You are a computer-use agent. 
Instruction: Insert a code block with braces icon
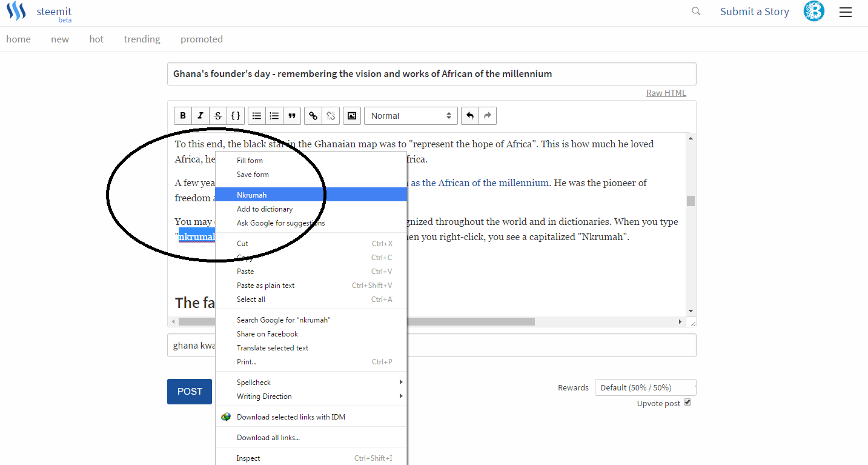(x=236, y=116)
